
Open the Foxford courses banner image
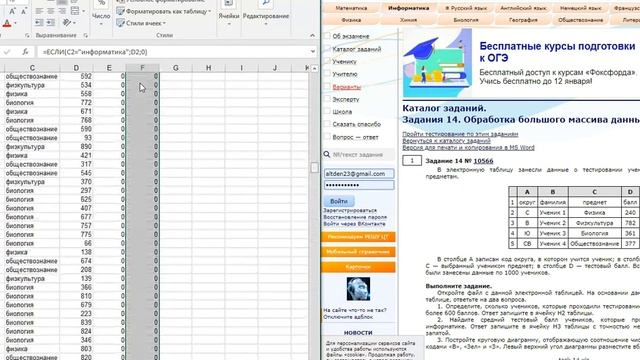pyautogui.click(x=437, y=62)
